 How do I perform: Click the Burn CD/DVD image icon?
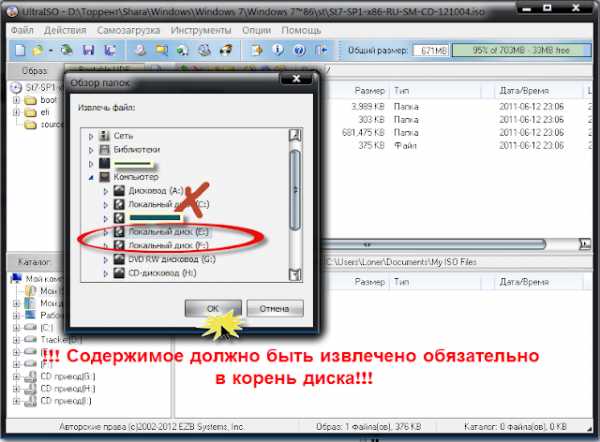(226, 50)
